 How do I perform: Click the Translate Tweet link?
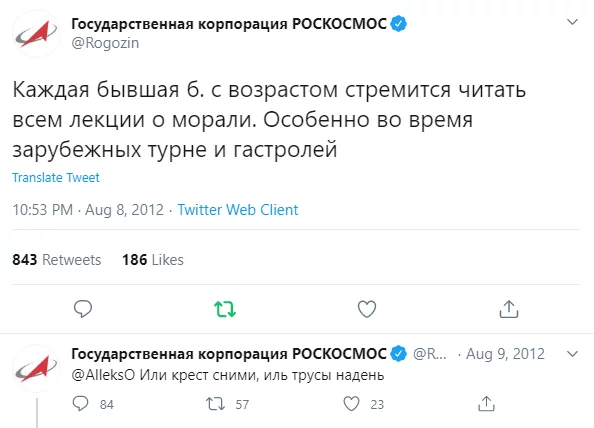coord(56,177)
